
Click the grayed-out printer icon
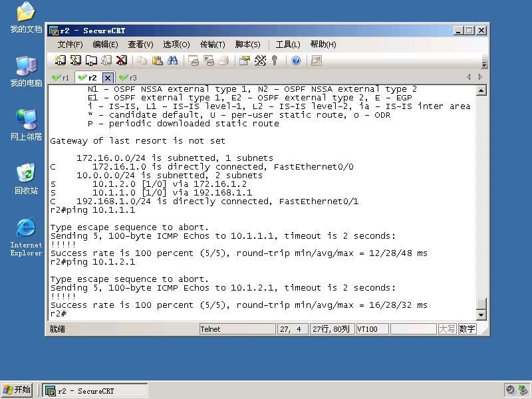[x=224, y=61]
